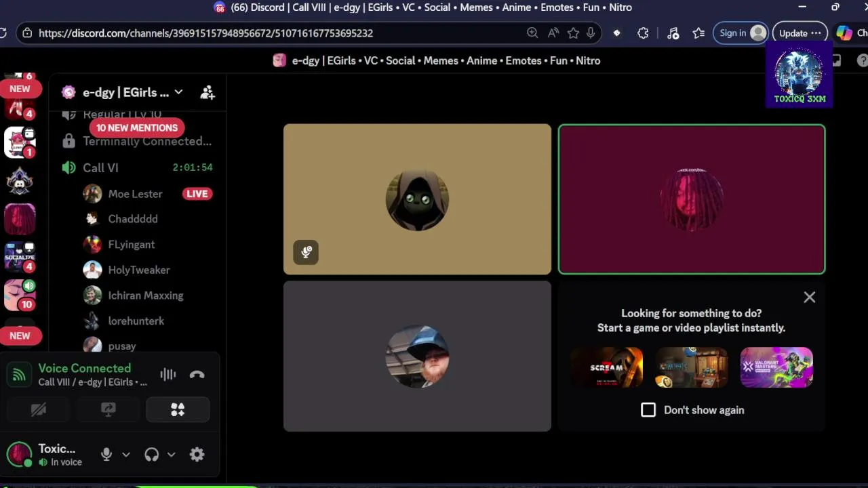Click the browser address bar URL

pyautogui.click(x=205, y=33)
